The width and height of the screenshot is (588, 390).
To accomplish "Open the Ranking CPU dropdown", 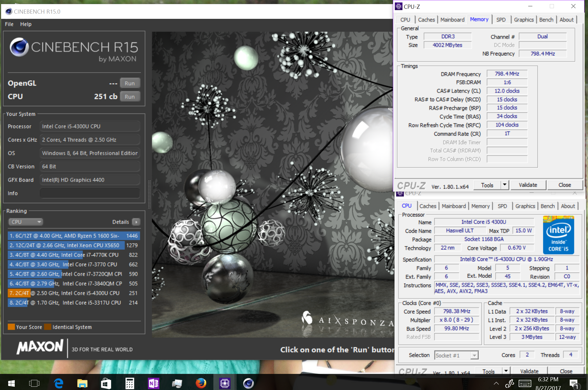I will point(26,222).
